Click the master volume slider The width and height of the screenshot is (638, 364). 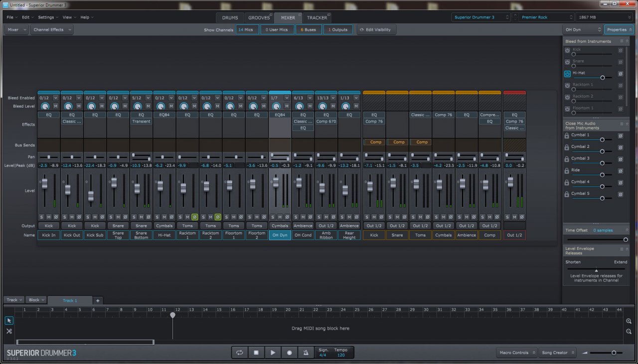pos(607,353)
